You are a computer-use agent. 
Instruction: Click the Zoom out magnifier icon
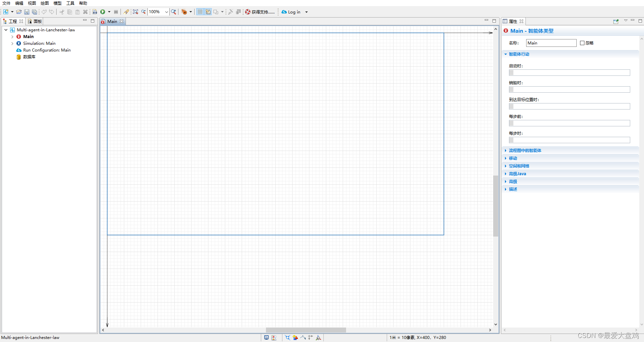pyautogui.click(x=144, y=12)
